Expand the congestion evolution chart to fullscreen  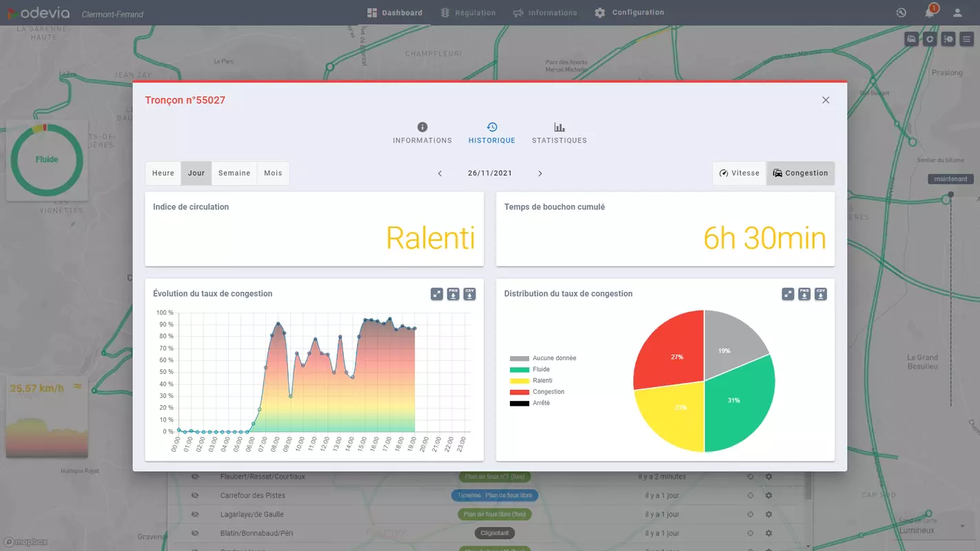coord(436,294)
